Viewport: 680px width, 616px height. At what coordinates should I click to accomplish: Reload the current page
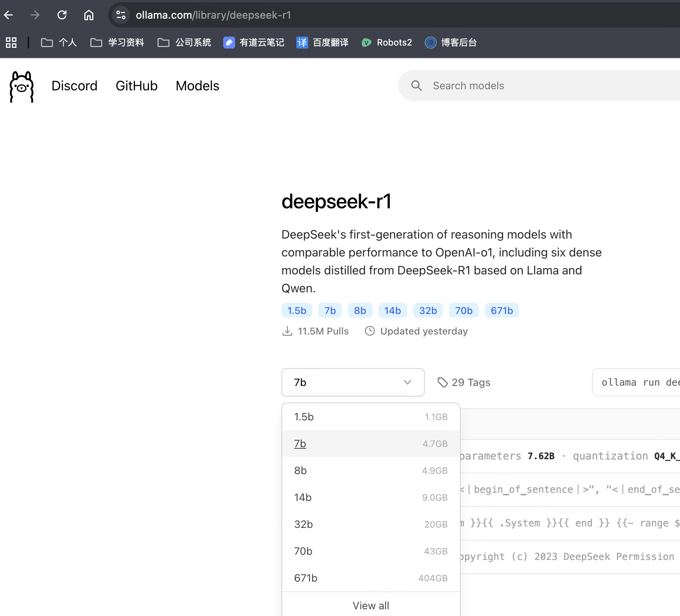click(x=62, y=15)
